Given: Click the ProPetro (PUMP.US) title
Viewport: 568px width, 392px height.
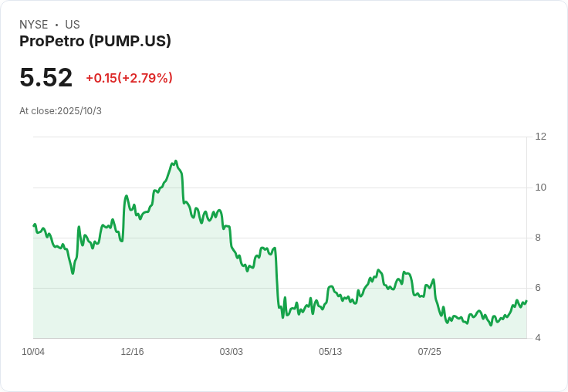Looking at the screenshot, I should point(95,42).
